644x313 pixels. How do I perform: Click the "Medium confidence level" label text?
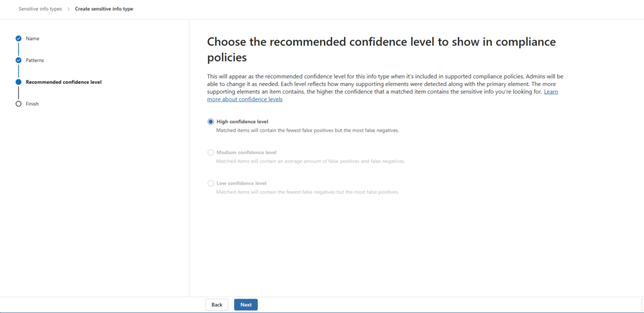(246, 152)
